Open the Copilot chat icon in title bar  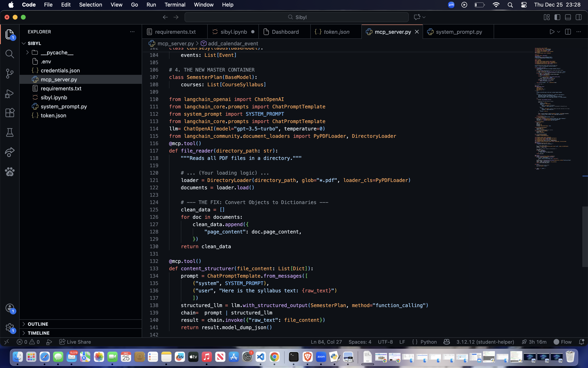click(417, 17)
